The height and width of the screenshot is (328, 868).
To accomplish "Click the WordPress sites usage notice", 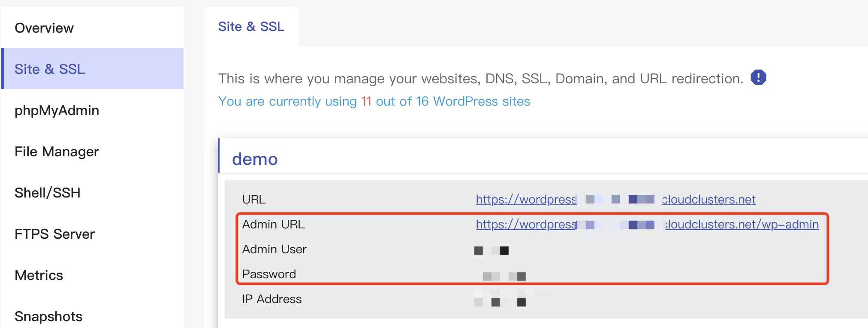I will click(x=374, y=101).
